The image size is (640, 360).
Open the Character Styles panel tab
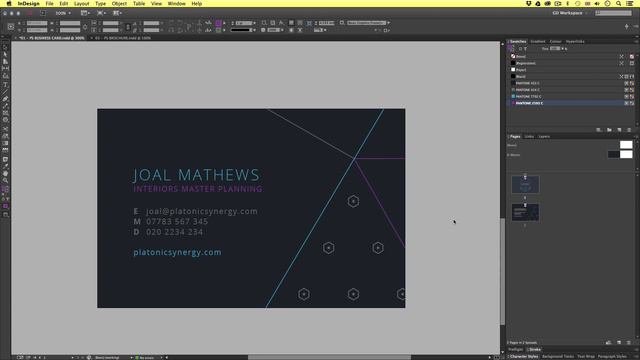click(x=524, y=356)
